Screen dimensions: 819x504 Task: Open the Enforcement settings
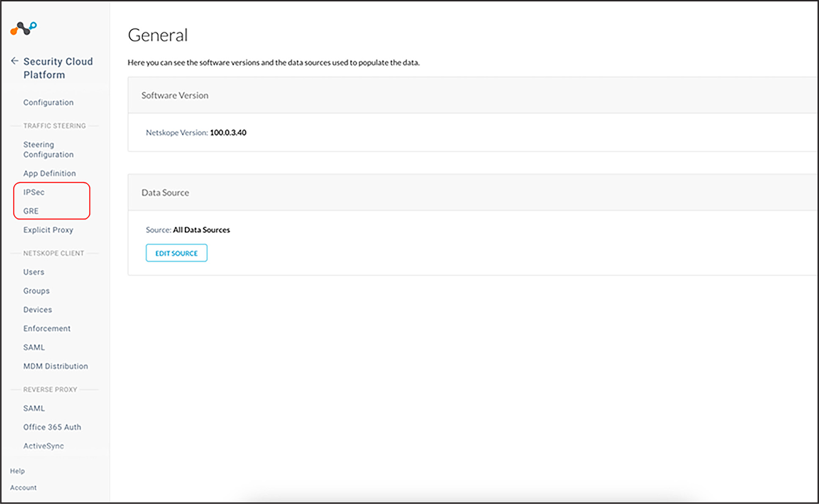pos(47,328)
